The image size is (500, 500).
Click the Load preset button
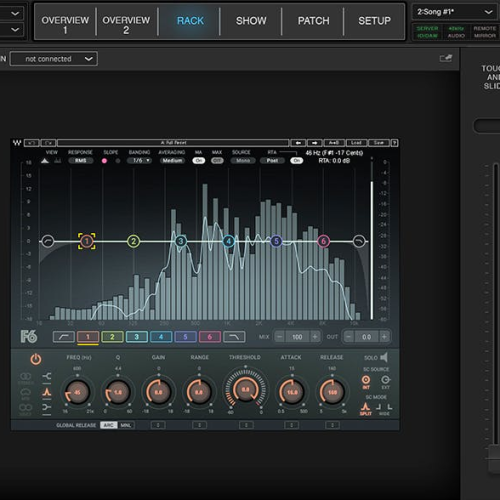coord(356,143)
